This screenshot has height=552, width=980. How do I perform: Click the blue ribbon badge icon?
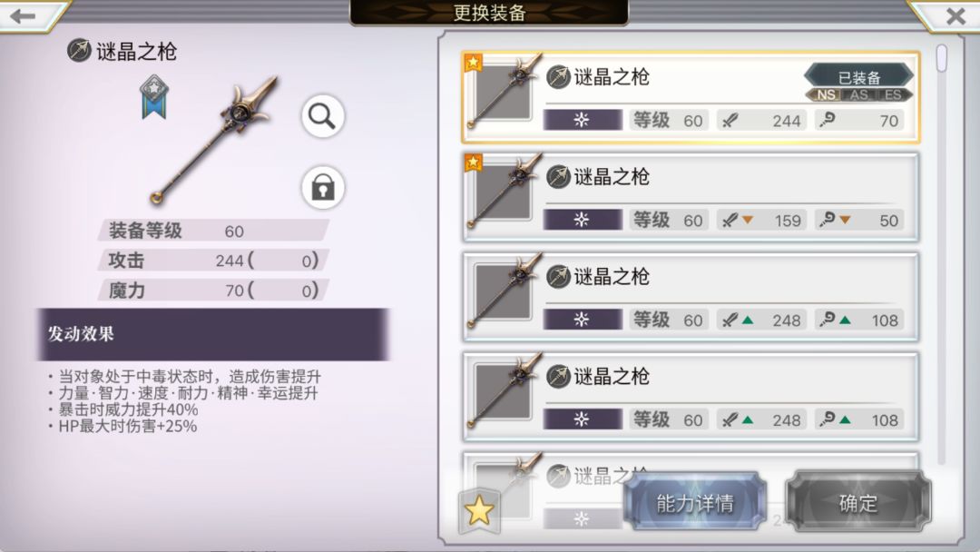tap(153, 97)
